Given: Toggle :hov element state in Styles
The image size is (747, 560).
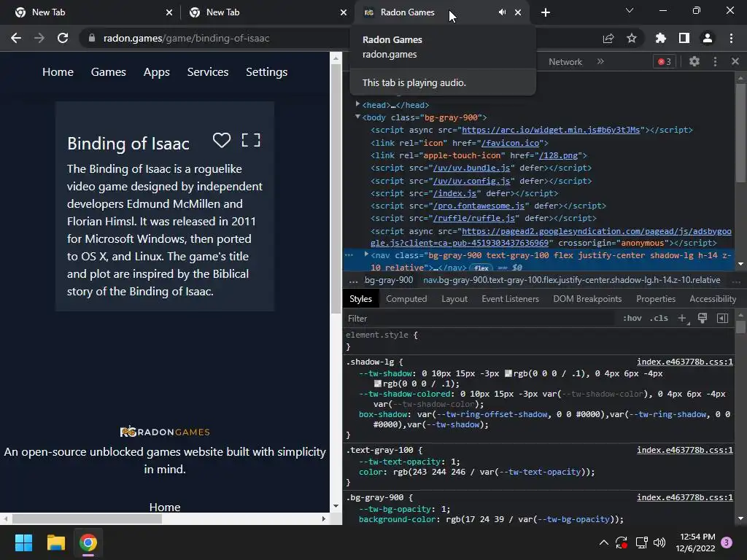Looking at the screenshot, I should pyautogui.click(x=632, y=318).
